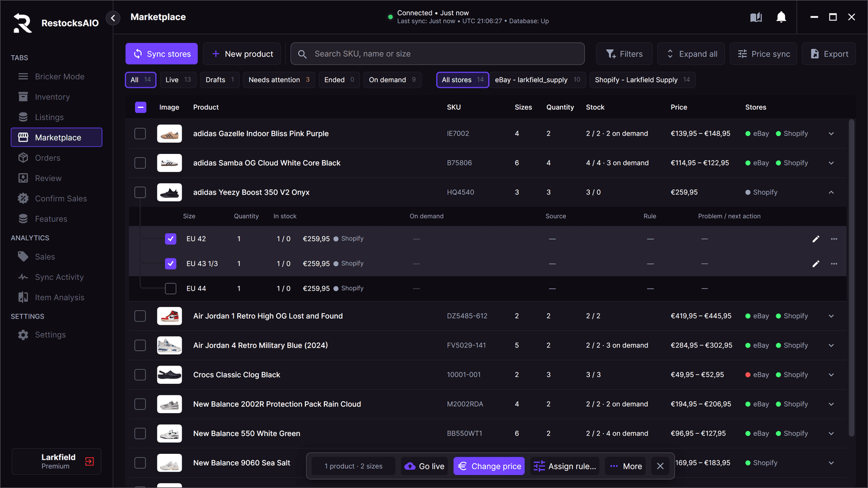Show the Needs attention tab
Viewport: 868px width, 488px height.
(279, 80)
